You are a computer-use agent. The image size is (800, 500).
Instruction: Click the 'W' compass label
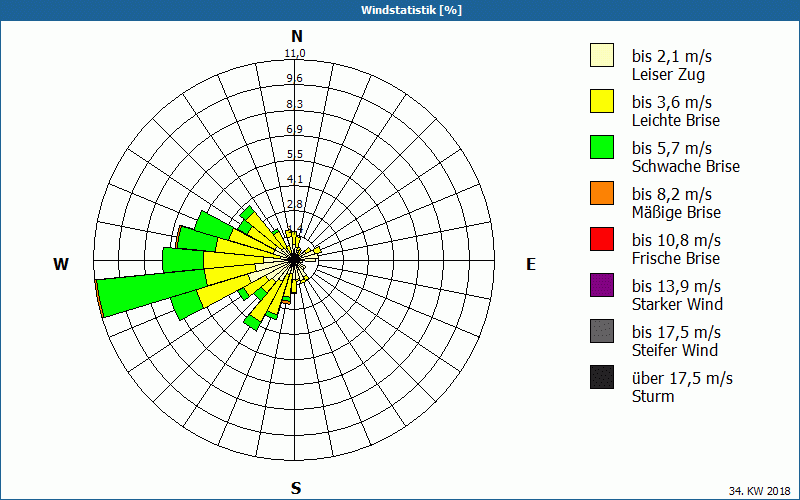pyautogui.click(x=61, y=264)
